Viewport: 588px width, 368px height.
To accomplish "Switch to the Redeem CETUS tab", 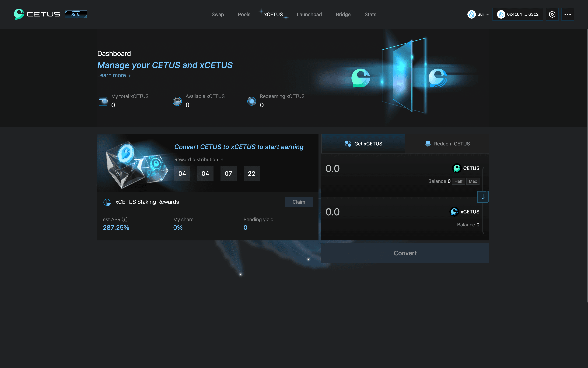I will [447, 144].
